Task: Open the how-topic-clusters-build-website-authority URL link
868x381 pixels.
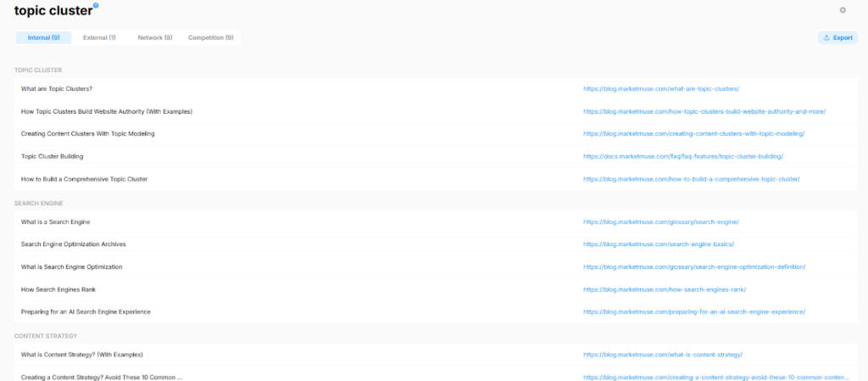Action: point(704,111)
